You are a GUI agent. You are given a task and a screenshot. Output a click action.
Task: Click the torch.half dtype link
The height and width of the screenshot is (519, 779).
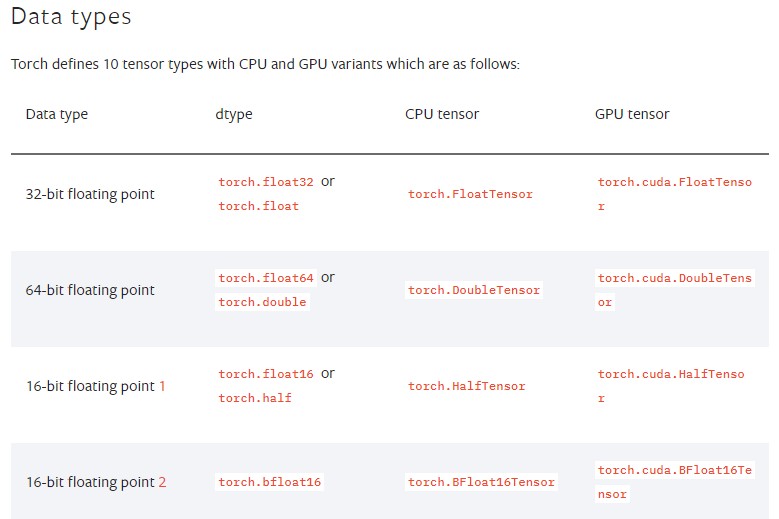[x=255, y=398]
